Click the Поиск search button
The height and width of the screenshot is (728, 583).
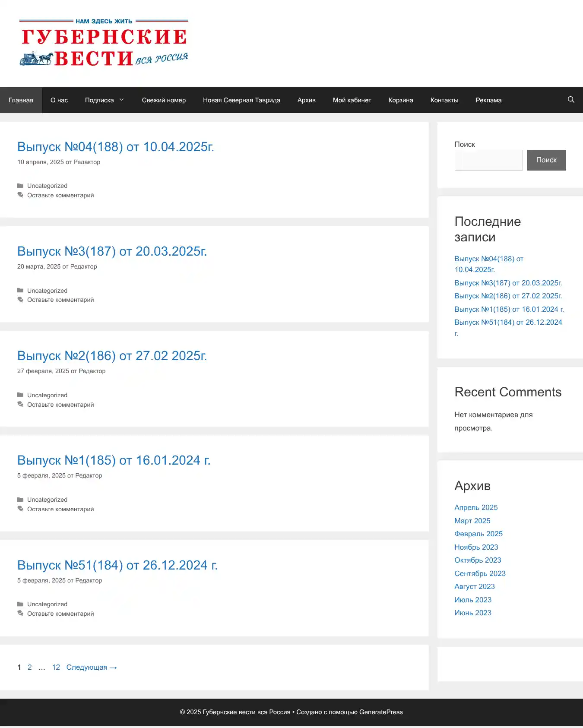click(x=546, y=160)
